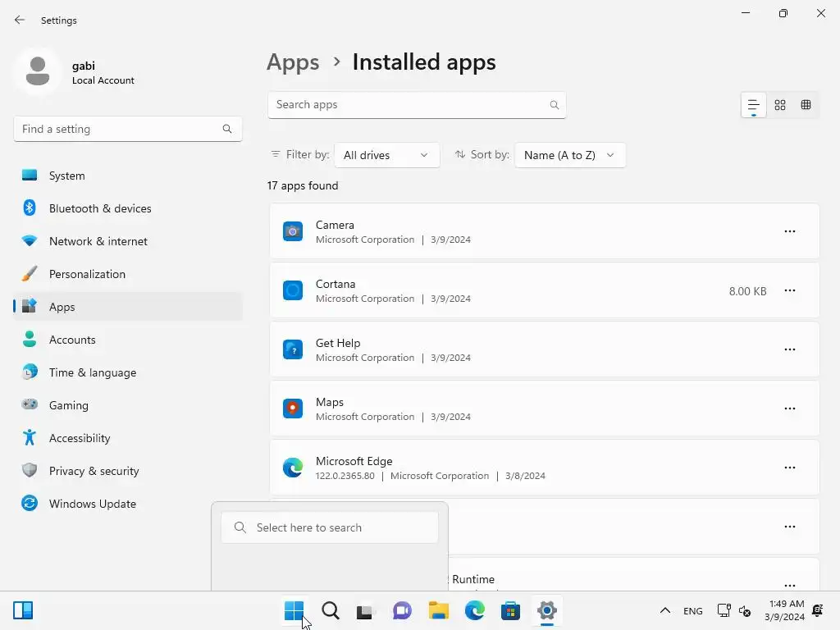Click the '17 apps found' text
Image resolution: width=840 pixels, height=630 pixels.
[303, 186]
